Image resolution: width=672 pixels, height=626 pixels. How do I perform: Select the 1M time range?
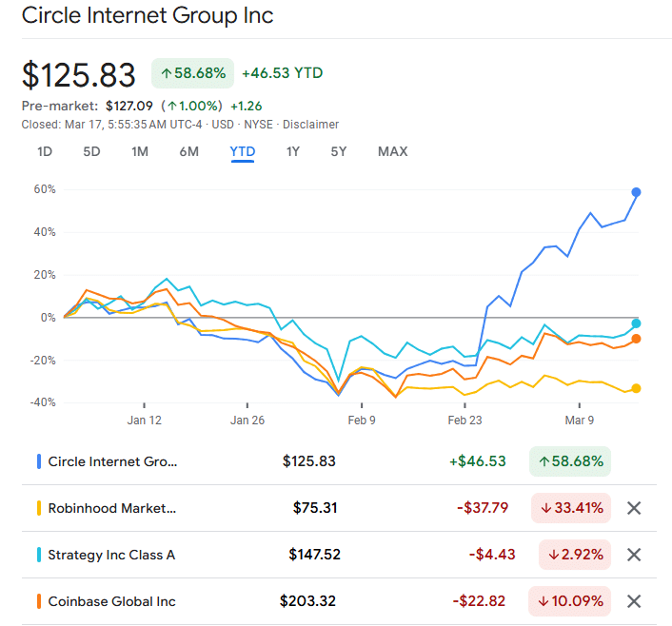pos(140,151)
